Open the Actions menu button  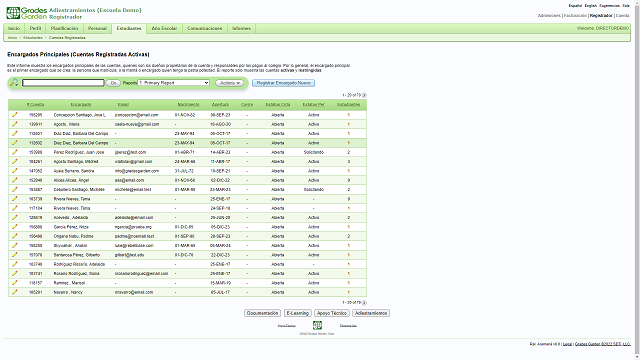point(229,83)
